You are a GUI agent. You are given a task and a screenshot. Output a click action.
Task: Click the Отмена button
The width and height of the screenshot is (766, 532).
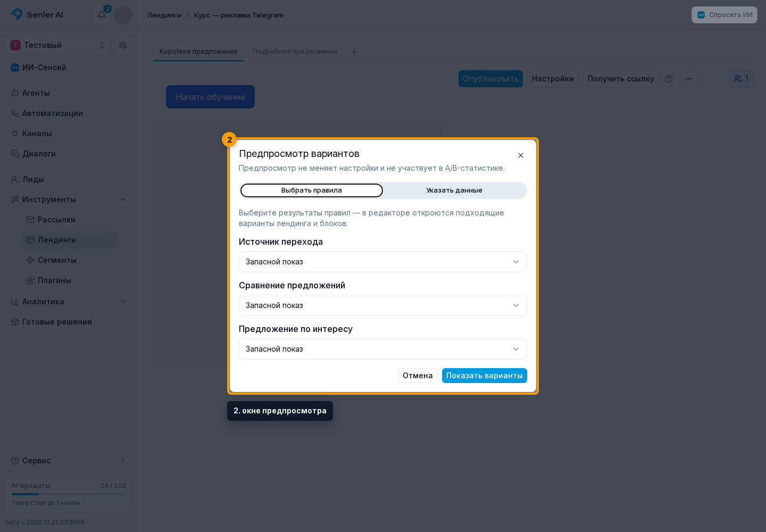(x=418, y=376)
